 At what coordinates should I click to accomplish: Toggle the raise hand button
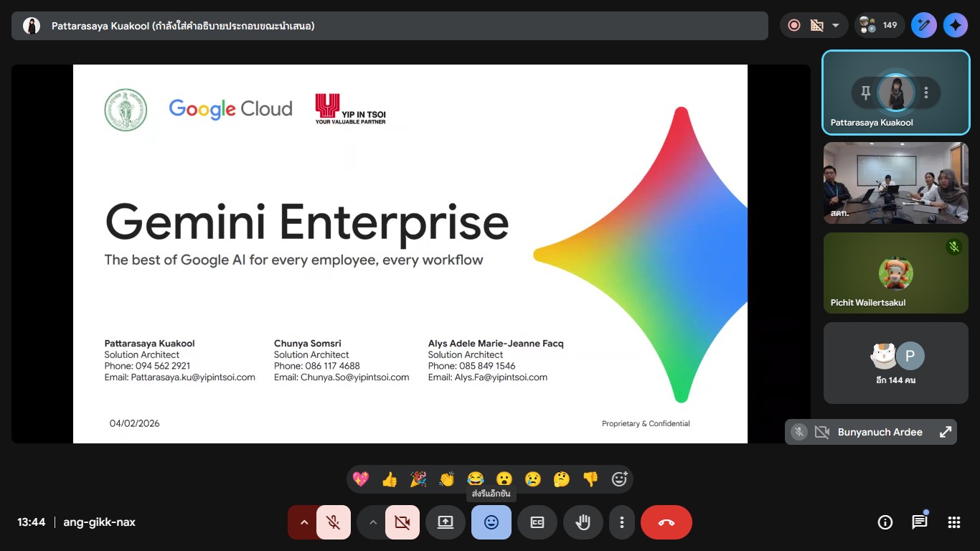click(583, 522)
